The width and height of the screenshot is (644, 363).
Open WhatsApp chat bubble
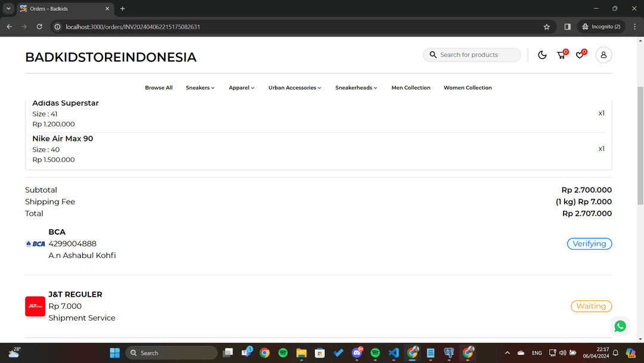[x=620, y=326]
